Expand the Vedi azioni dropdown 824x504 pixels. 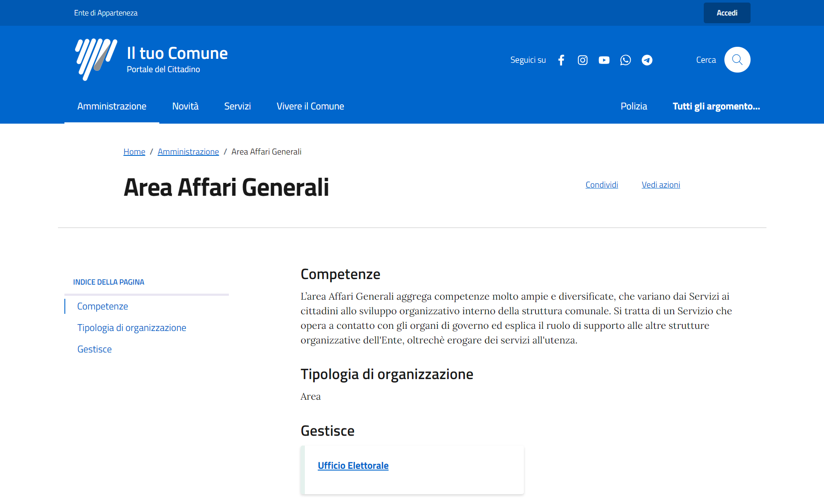click(660, 185)
